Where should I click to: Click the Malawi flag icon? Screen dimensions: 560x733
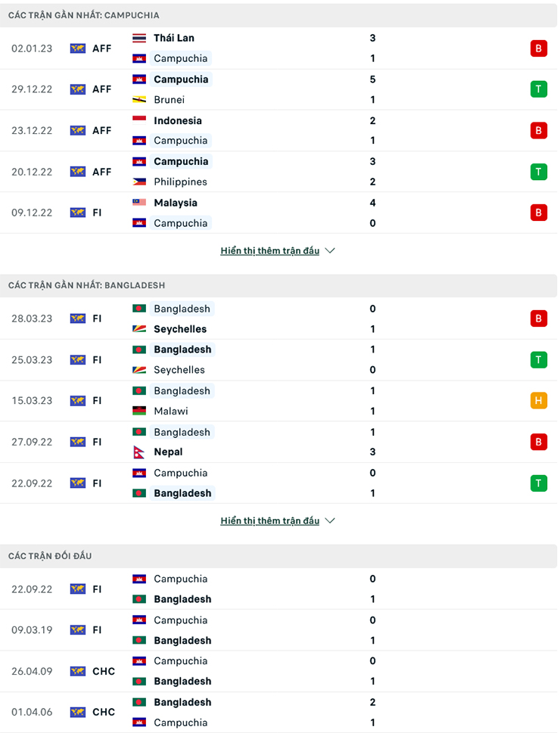click(138, 412)
